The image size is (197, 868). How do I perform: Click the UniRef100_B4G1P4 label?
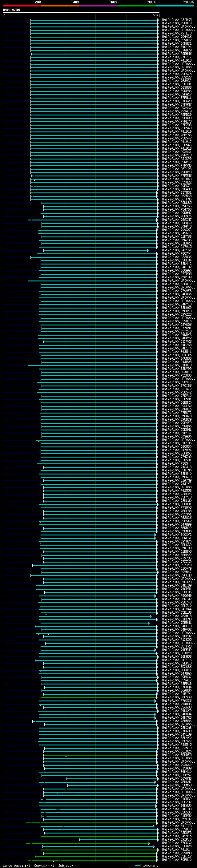click(176, 47)
